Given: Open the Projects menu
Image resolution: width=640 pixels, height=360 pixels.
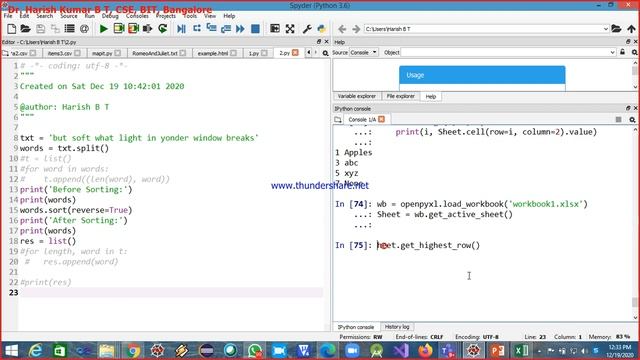Looking at the screenshot, I should [166, 16].
